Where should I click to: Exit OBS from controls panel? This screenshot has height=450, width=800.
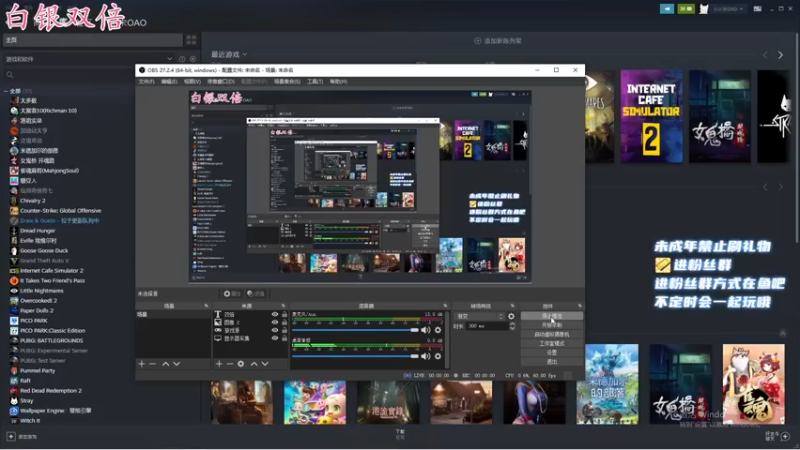[552, 362]
